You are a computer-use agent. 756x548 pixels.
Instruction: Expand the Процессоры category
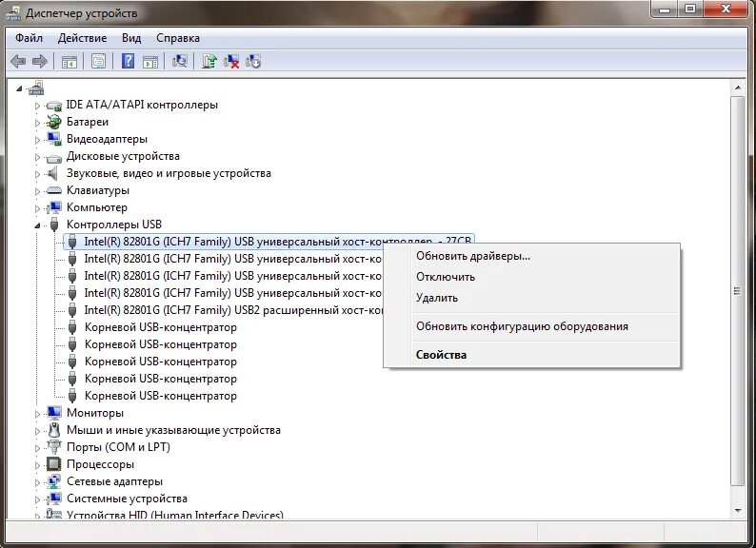coord(37,465)
